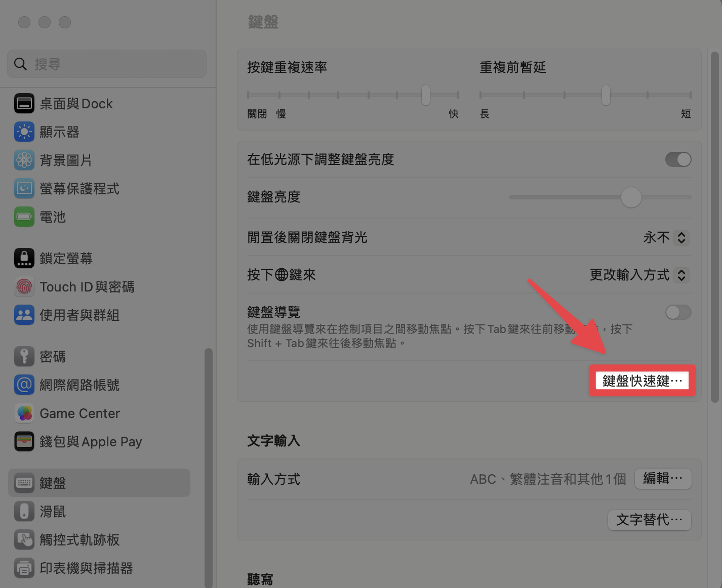
Task: Enable the 鍵盤導覽 switch
Action: pyautogui.click(x=678, y=312)
